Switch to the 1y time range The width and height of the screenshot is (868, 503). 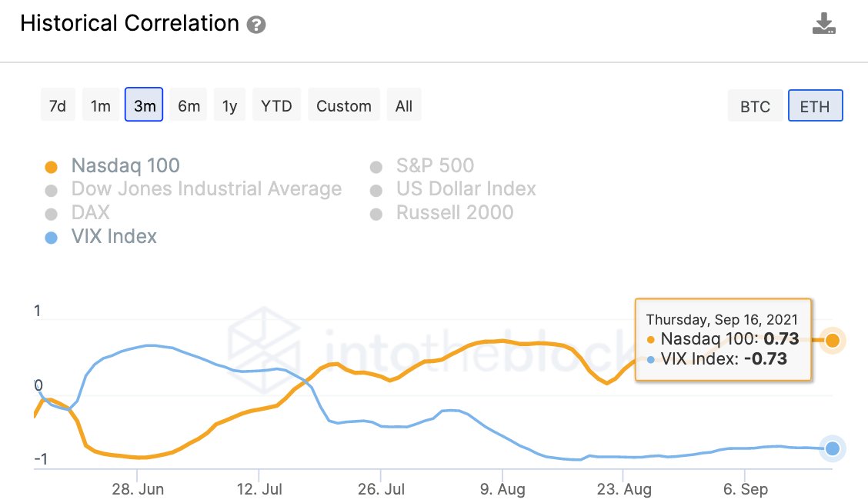(229, 106)
